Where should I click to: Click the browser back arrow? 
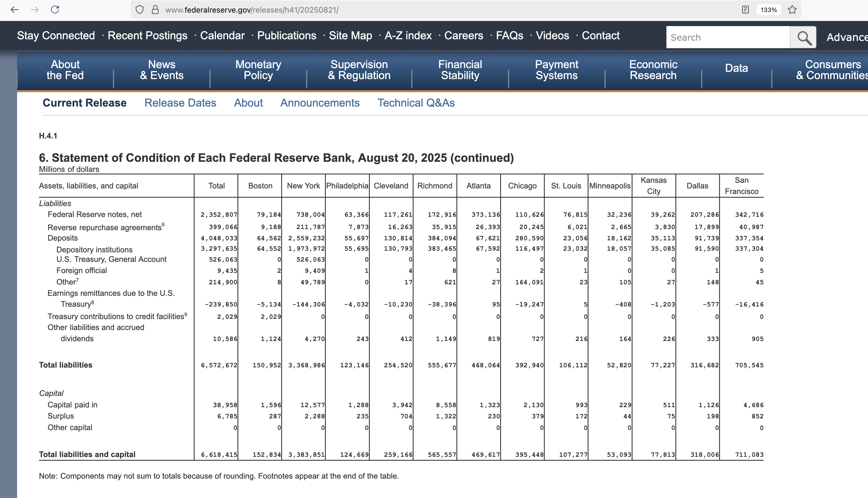(14, 10)
